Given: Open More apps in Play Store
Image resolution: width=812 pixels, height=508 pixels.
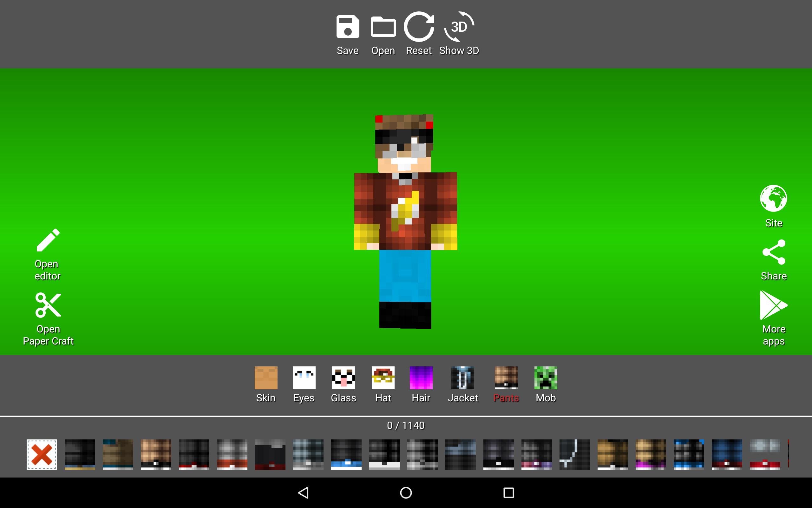Looking at the screenshot, I should [773, 318].
